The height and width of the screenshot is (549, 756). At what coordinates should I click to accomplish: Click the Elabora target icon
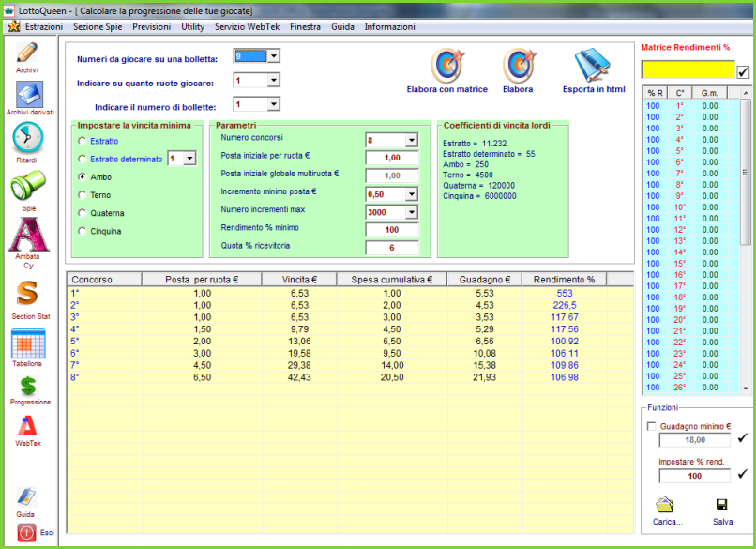(x=520, y=65)
